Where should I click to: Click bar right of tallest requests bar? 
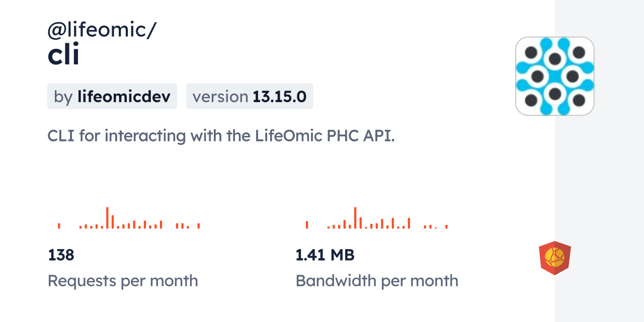[x=113, y=222]
